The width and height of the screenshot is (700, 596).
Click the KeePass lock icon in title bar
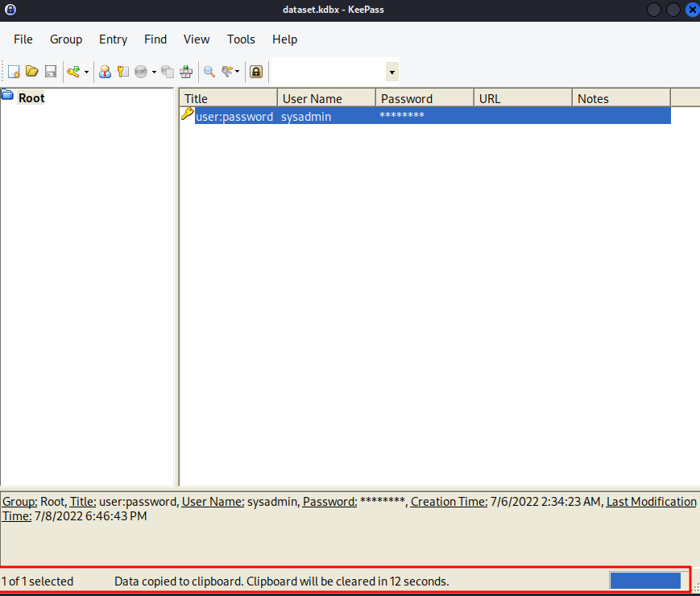(10, 10)
